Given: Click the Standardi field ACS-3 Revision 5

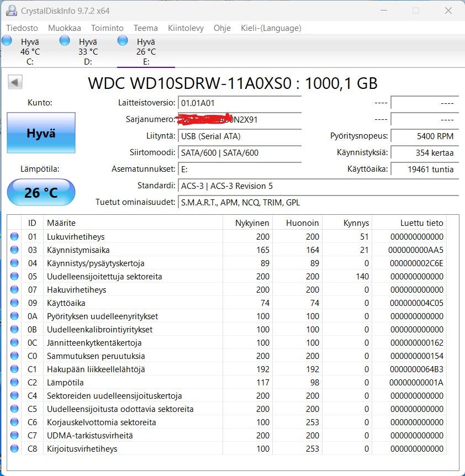Looking at the screenshot, I should (x=318, y=186).
